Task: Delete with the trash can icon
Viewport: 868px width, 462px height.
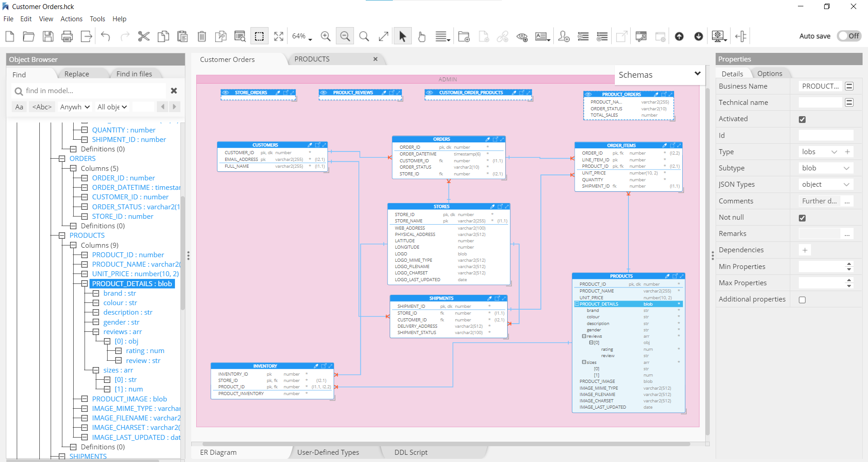Action: click(x=202, y=36)
